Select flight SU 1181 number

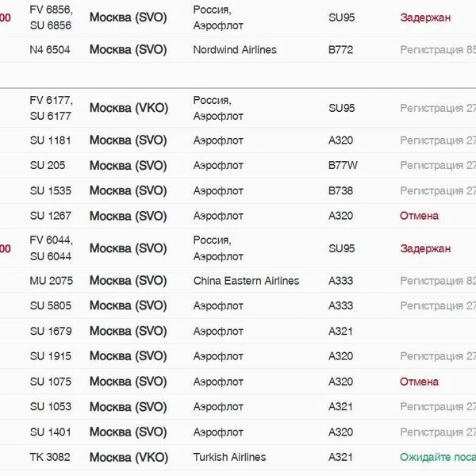[51, 140]
